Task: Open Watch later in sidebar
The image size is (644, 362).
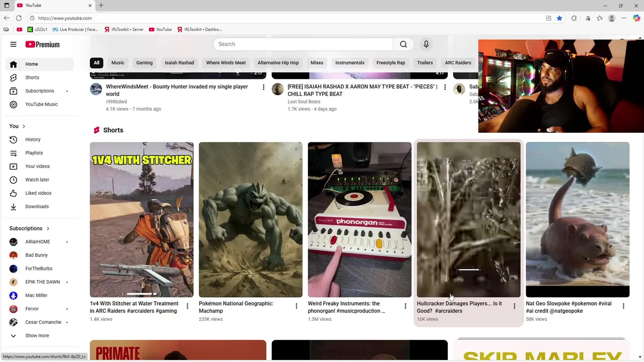Action: click(x=40, y=179)
